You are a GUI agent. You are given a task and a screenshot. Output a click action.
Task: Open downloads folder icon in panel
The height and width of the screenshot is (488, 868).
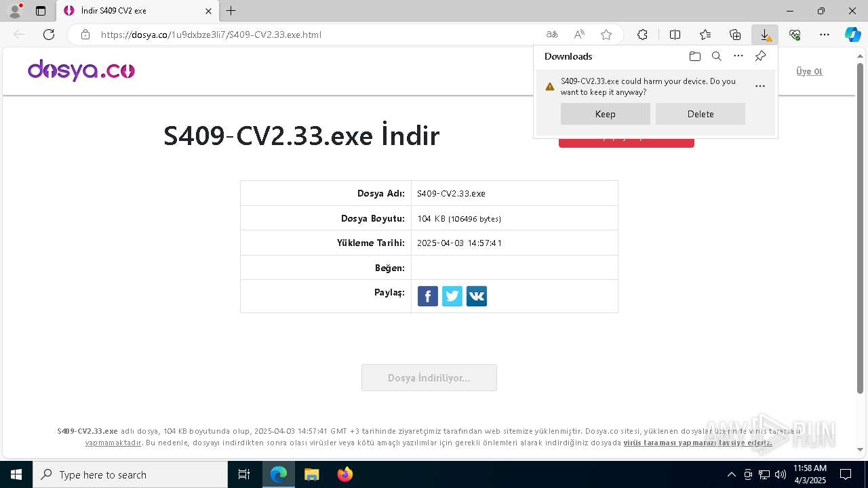click(x=695, y=56)
